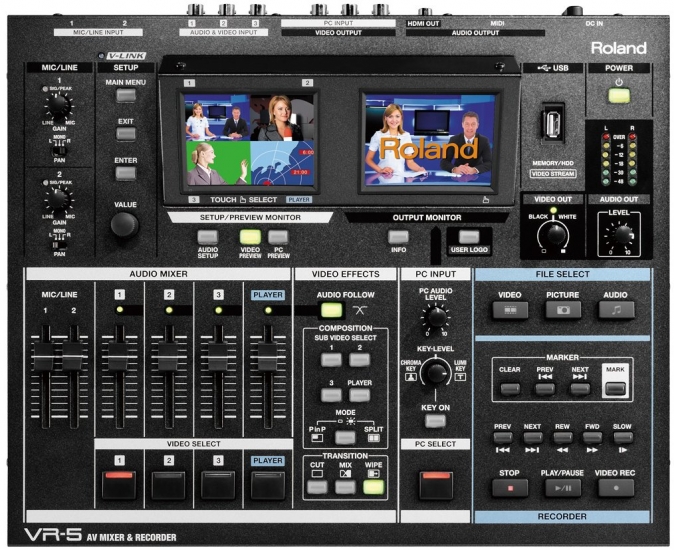Viewport: 674px width, 550px height.
Task: Click the MIC/LINE 1 gain knob
Action: 58,106
